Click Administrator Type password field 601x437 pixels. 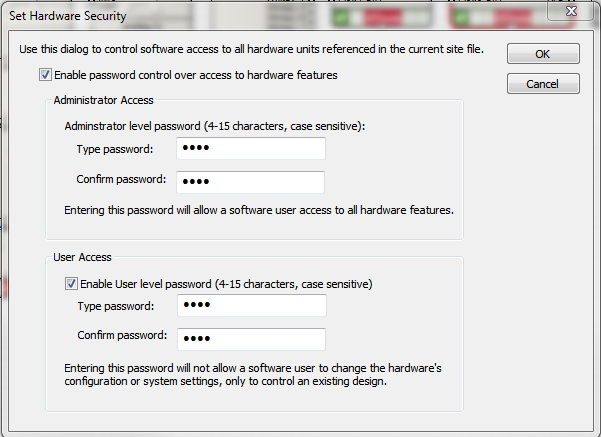coord(251,148)
